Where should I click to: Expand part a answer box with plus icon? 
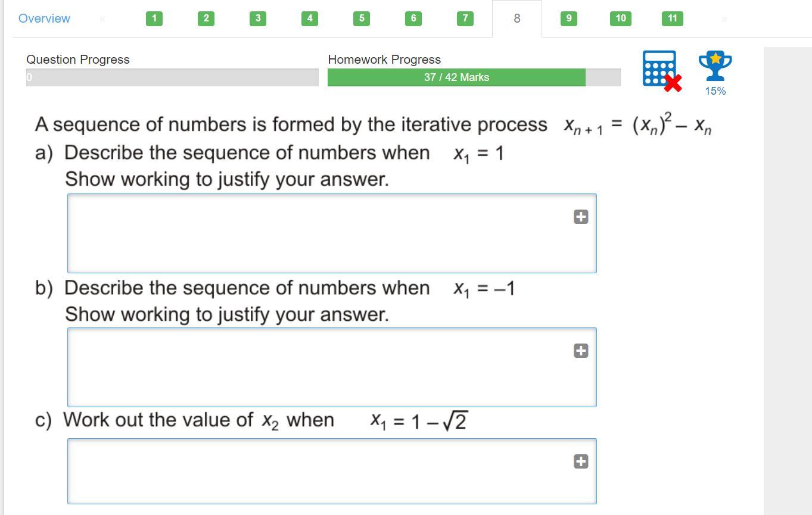581,217
